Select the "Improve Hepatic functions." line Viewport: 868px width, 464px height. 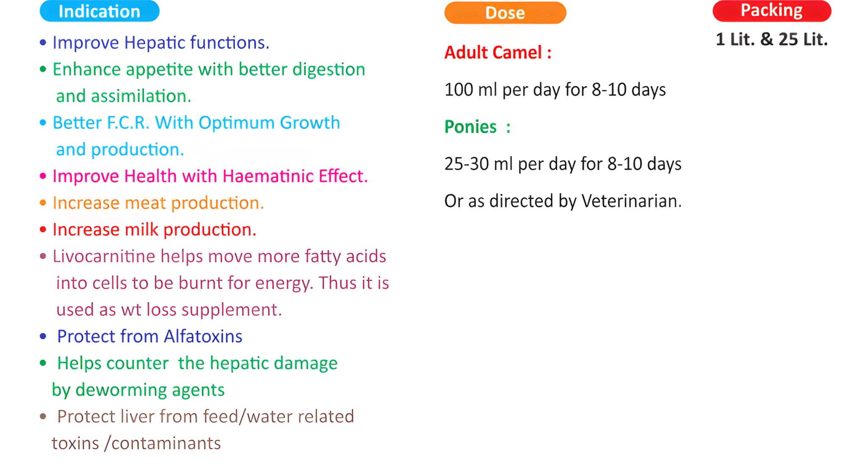[x=161, y=43]
